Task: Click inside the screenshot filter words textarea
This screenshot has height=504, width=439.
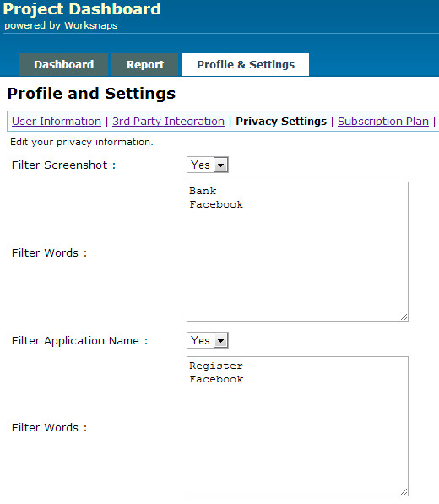Action: (x=298, y=252)
